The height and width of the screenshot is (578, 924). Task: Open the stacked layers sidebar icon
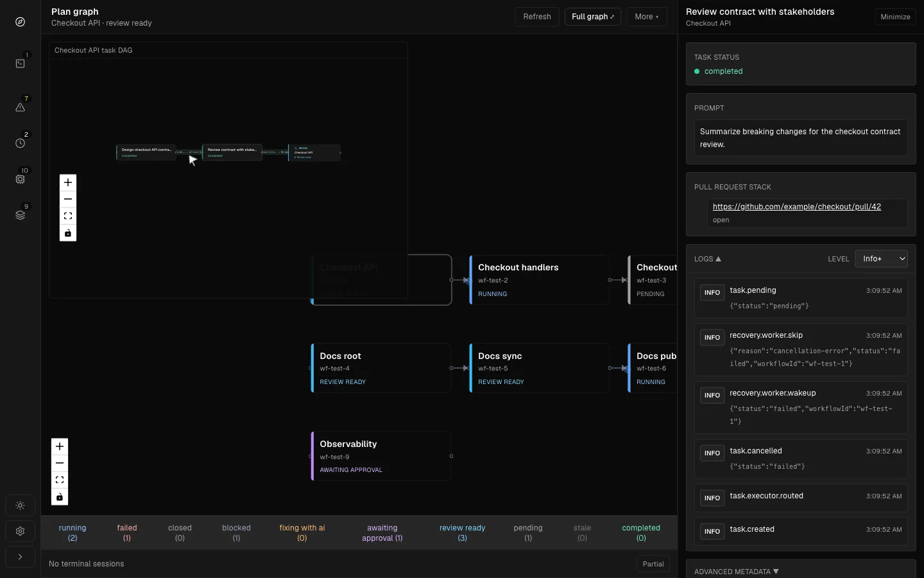pyautogui.click(x=21, y=215)
